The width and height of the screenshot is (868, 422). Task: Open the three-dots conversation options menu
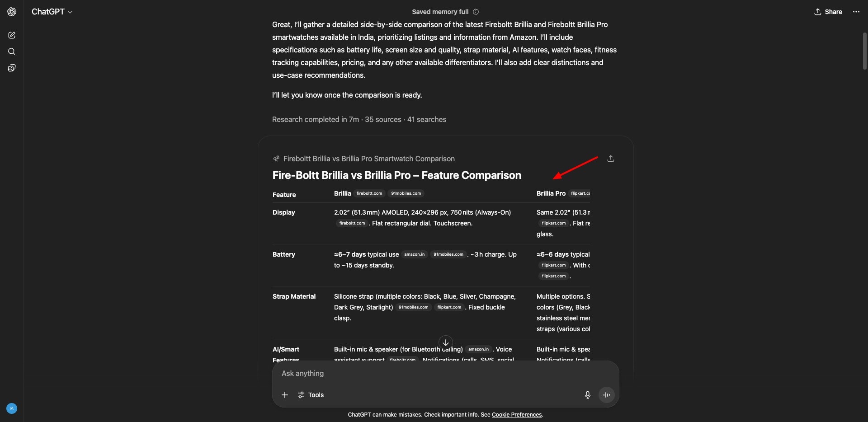coord(856,12)
